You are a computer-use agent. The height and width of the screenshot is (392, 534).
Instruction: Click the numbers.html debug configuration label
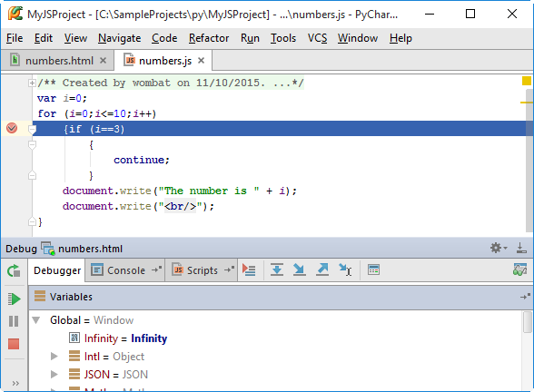(90, 249)
